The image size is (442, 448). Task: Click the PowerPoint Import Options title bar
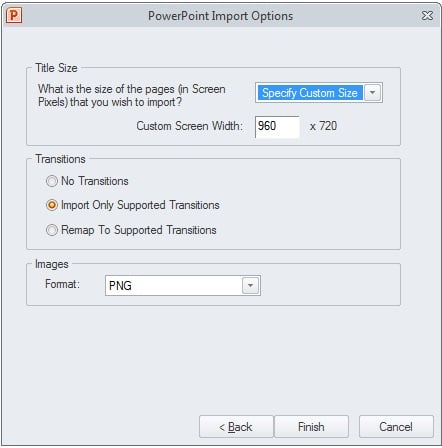[220, 16]
